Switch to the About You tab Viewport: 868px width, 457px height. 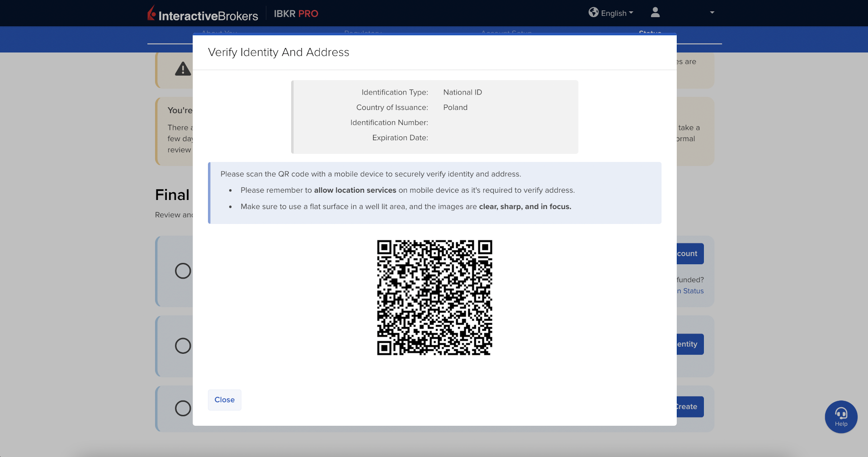pos(219,33)
